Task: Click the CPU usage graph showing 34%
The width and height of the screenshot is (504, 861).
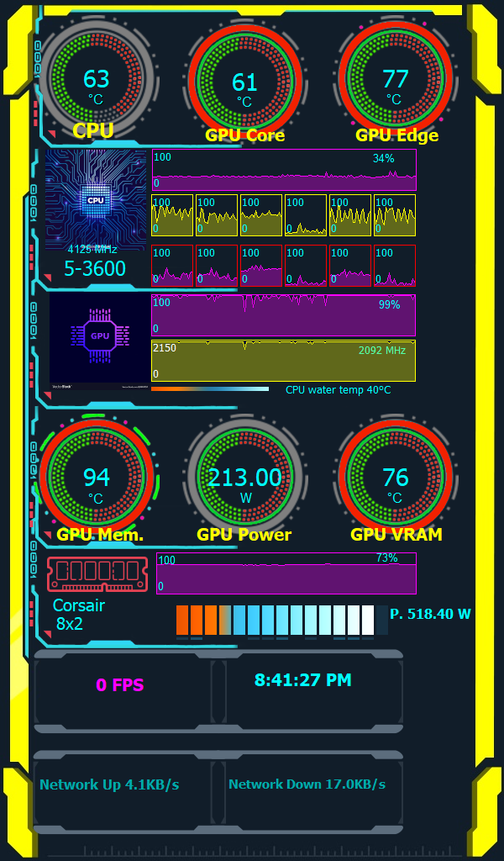Action: click(283, 171)
